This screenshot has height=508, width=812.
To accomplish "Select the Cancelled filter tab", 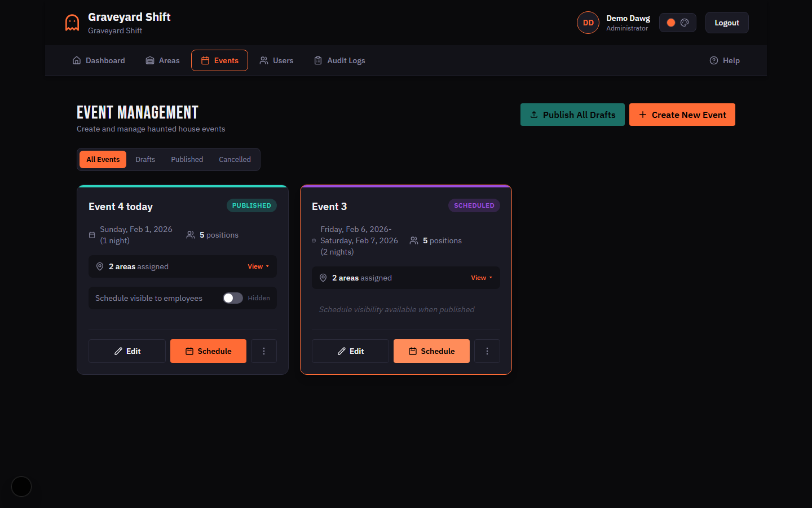I will pyautogui.click(x=235, y=159).
